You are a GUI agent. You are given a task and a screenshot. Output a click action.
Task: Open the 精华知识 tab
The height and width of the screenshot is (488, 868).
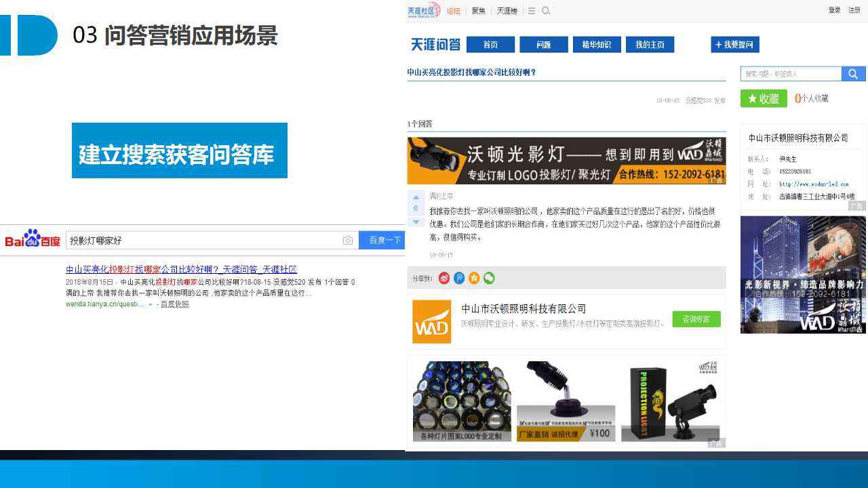tap(597, 45)
